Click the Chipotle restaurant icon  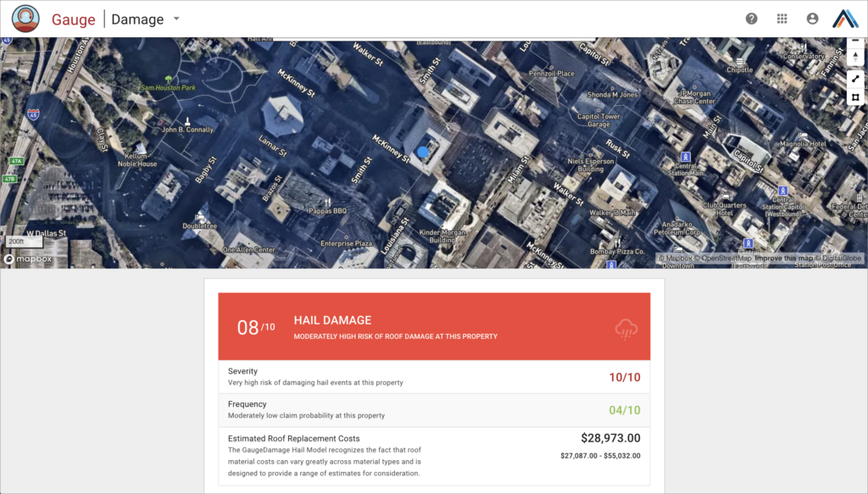(x=739, y=61)
